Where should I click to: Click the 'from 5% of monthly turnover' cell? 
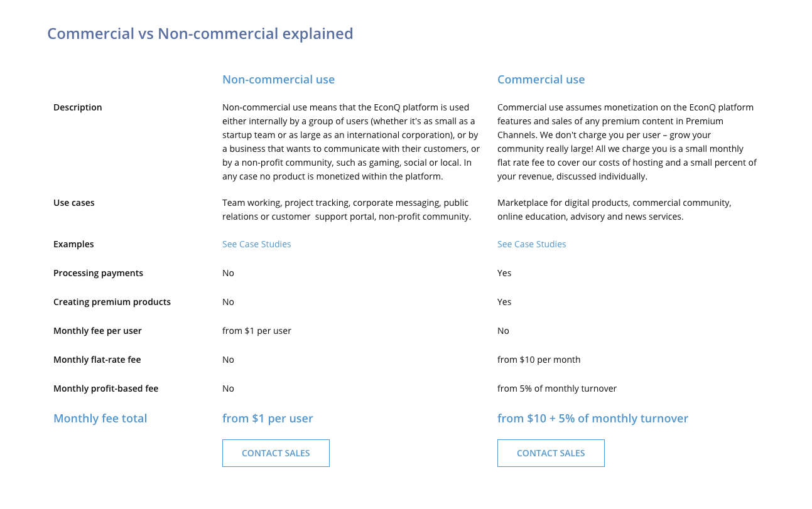[557, 388]
